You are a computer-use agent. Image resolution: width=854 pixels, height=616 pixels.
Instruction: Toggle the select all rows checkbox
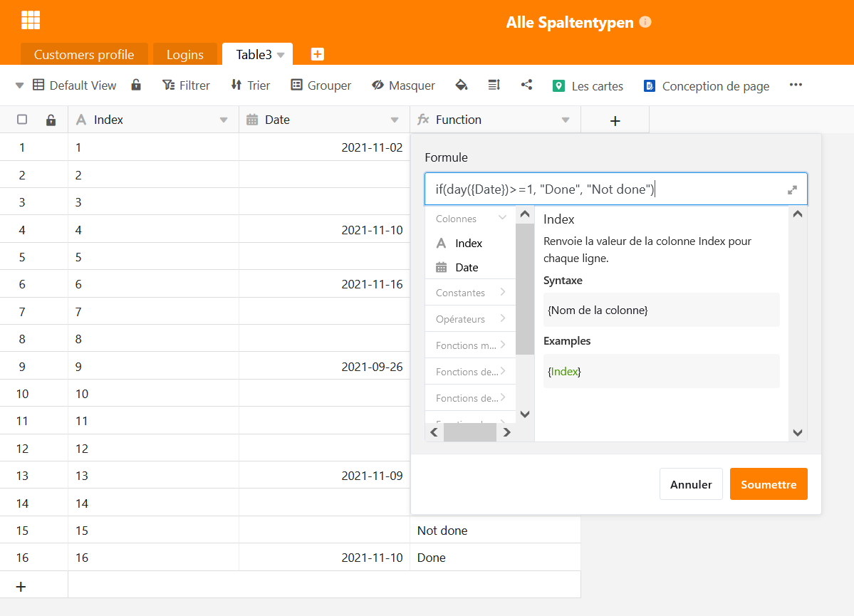tap(22, 120)
